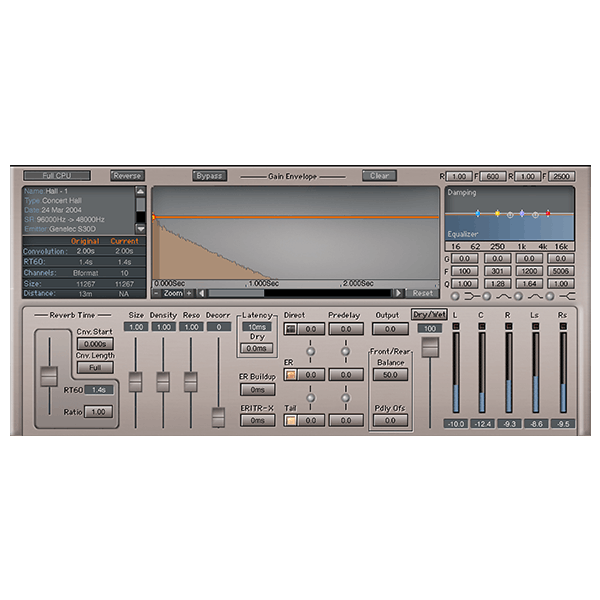Screen dimensions: 600x600
Task: Clear the gain envelope with Clear
Action: click(x=379, y=176)
